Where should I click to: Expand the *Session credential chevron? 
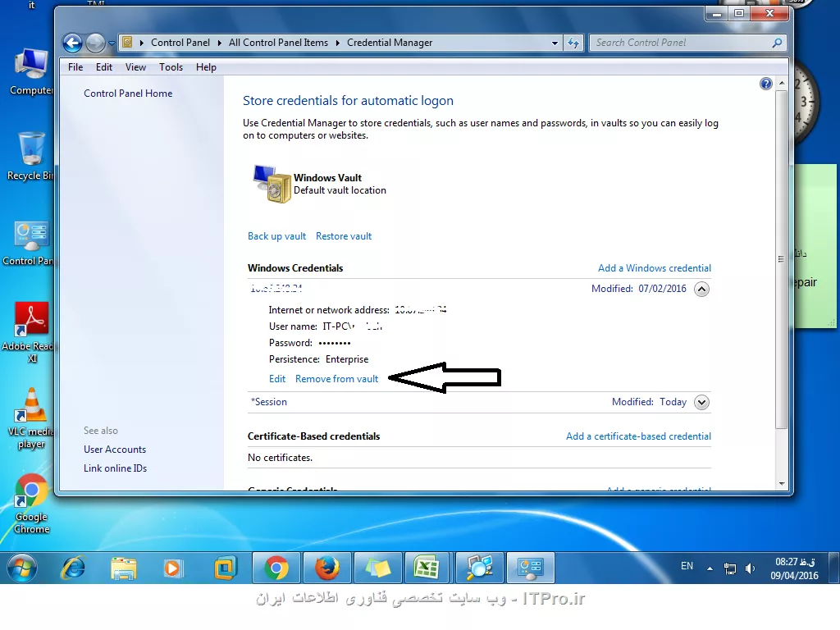(702, 402)
